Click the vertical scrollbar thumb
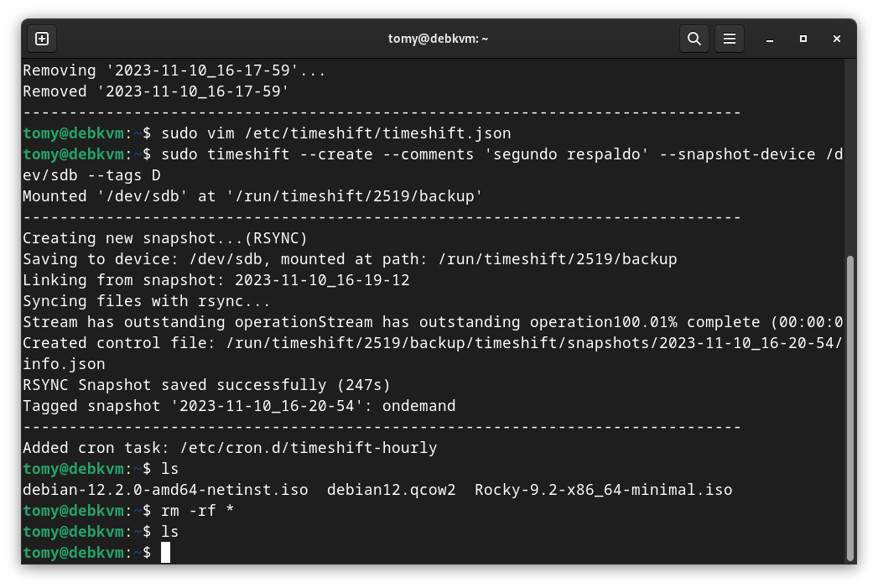The height and width of the screenshot is (588, 878). tap(849, 407)
